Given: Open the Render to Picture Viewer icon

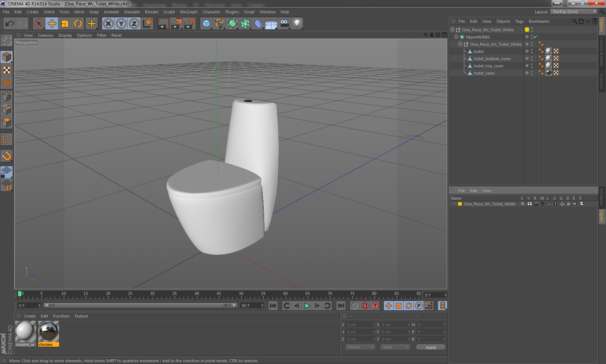Looking at the screenshot, I should point(176,24).
